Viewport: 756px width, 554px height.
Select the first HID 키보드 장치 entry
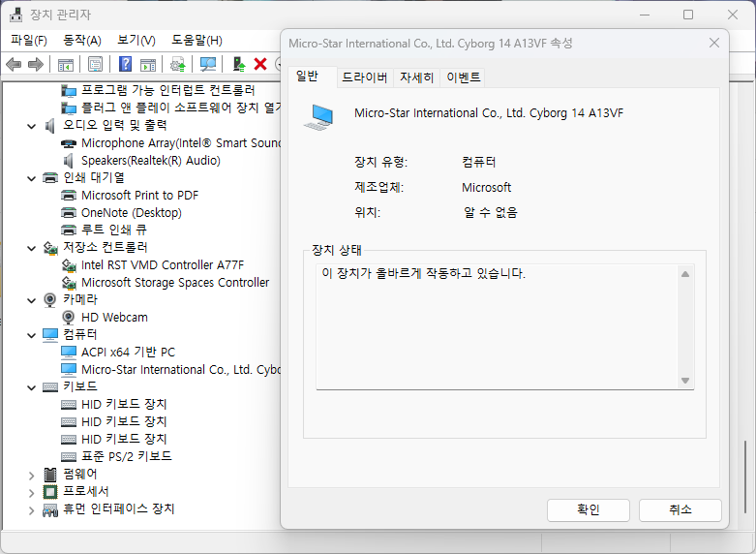(x=124, y=405)
